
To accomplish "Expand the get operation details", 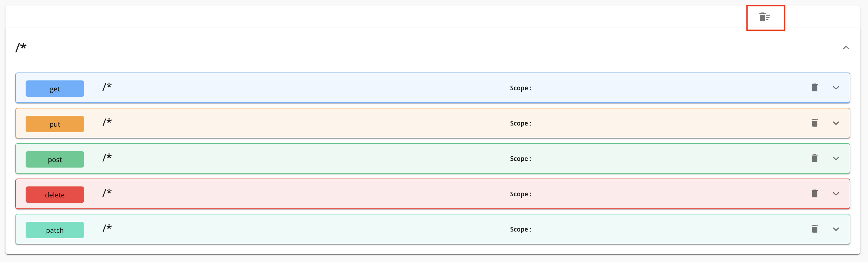I will pyautogui.click(x=836, y=88).
